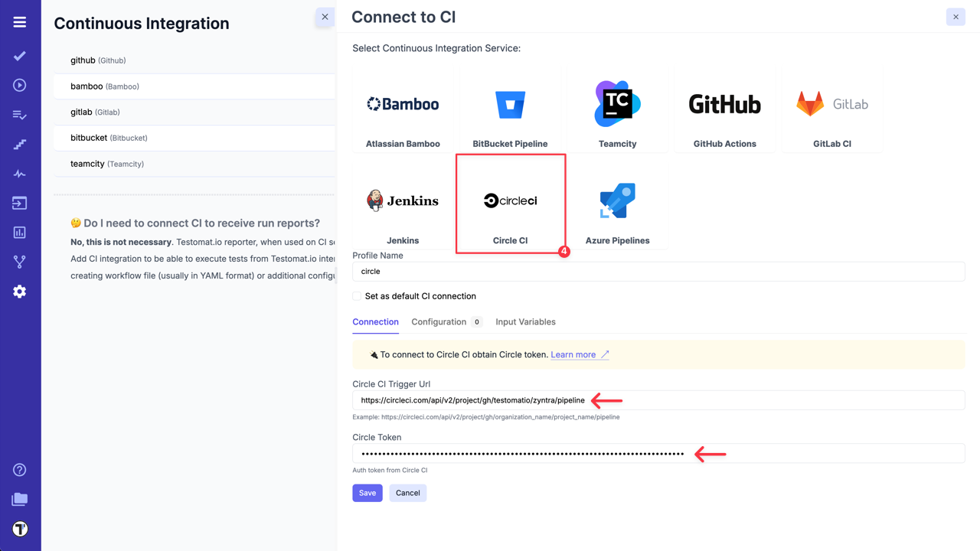Click the checklist icon in sidebar
The height and width of the screenshot is (551, 980).
(x=20, y=115)
